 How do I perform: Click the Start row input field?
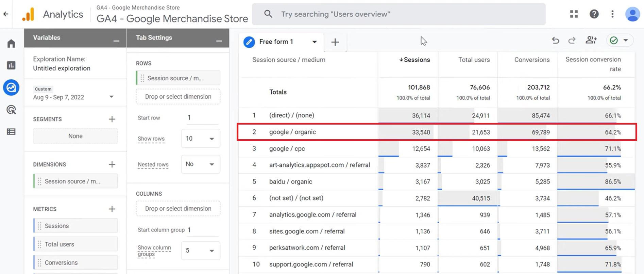(203, 118)
